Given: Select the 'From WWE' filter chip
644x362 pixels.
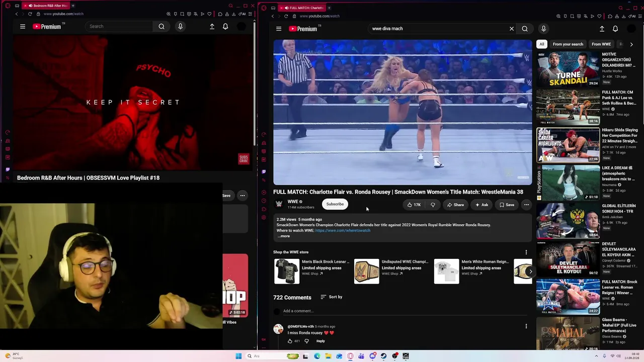Looking at the screenshot, I should point(601,44).
